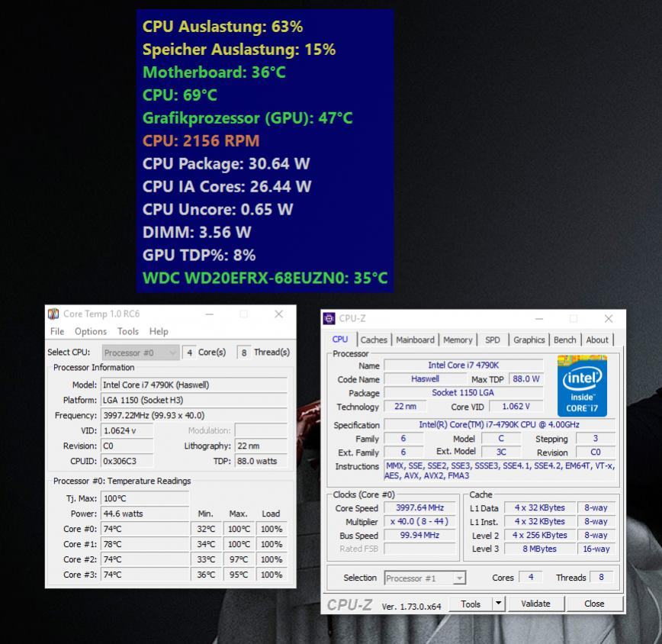
Task: Click the overlay line 'CPU: 2156 RPM'
Action: click(201, 140)
